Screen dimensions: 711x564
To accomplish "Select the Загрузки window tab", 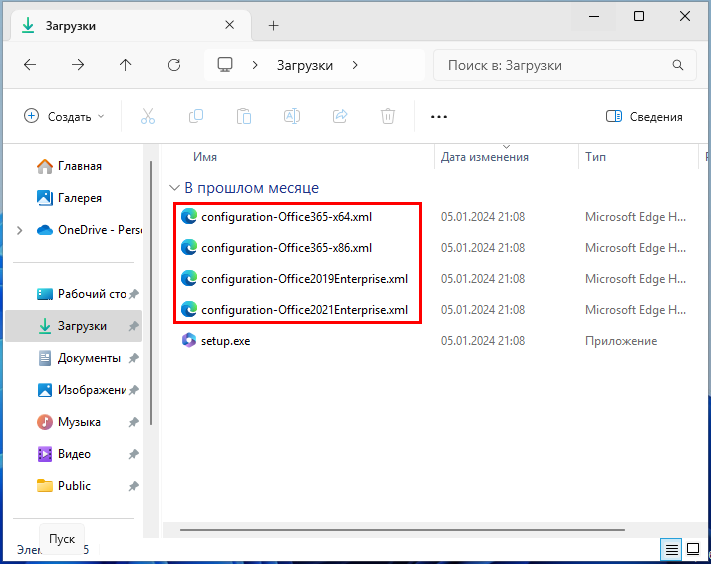I will (131, 26).
